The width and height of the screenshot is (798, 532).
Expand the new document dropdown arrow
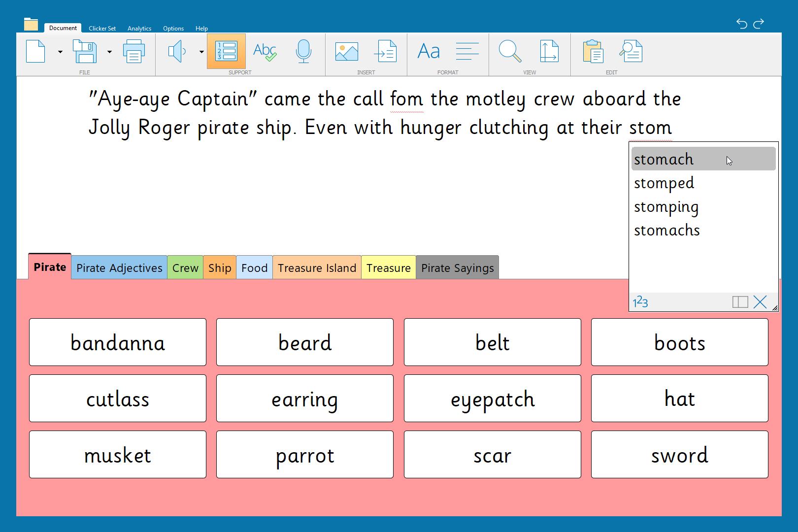pyautogui.click(x=60, y=52)
